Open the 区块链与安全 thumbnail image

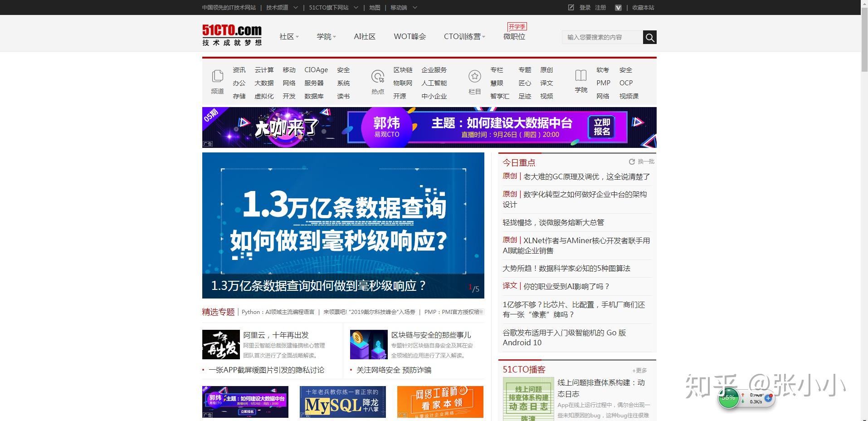click(369, 345)
